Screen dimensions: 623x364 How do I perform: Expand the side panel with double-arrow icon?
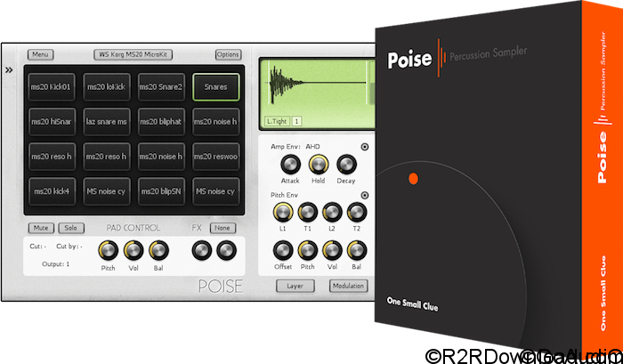[x=9, y=70]
